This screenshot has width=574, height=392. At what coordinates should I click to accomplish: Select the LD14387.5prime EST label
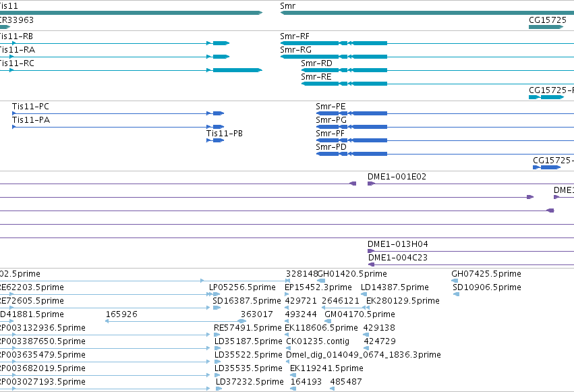(x=395, y=287)
